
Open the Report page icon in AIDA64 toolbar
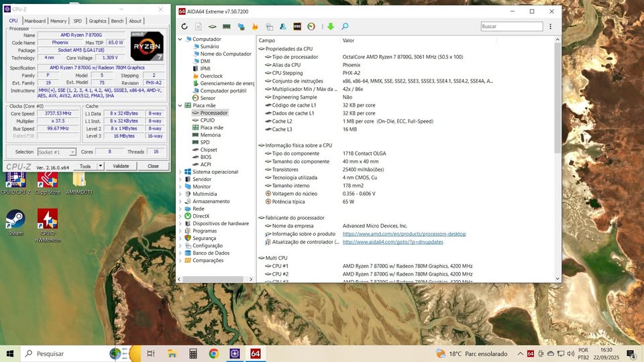point(198,26)
